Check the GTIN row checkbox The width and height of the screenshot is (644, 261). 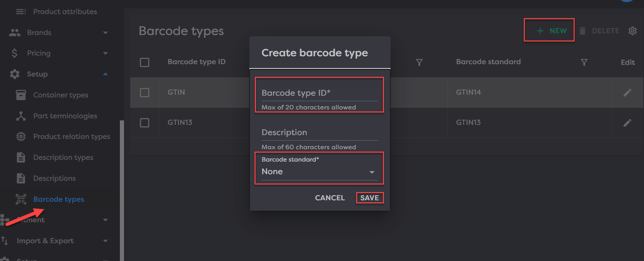145,93
